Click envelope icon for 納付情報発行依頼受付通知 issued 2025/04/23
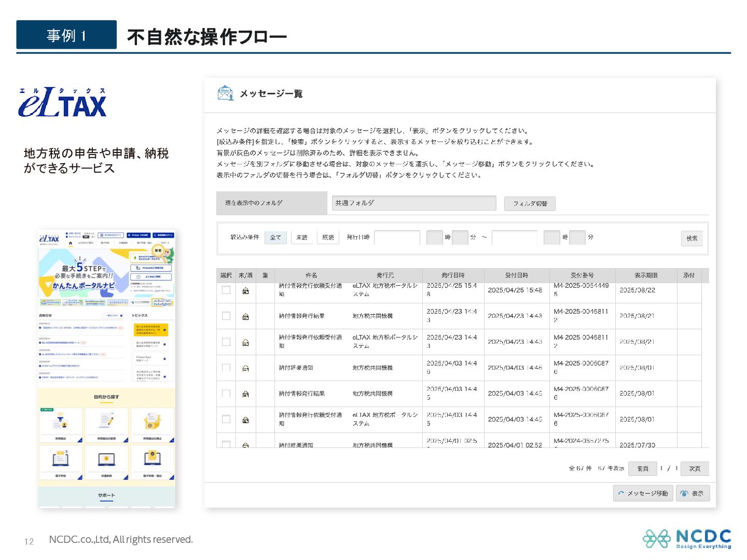Viewport: 747px width, 560px height. coord(246,342)
